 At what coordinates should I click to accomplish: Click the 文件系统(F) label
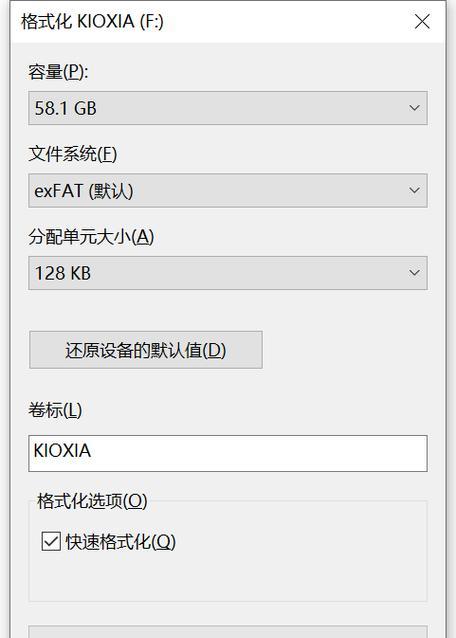pyautogui.click(x=73, y=154)
